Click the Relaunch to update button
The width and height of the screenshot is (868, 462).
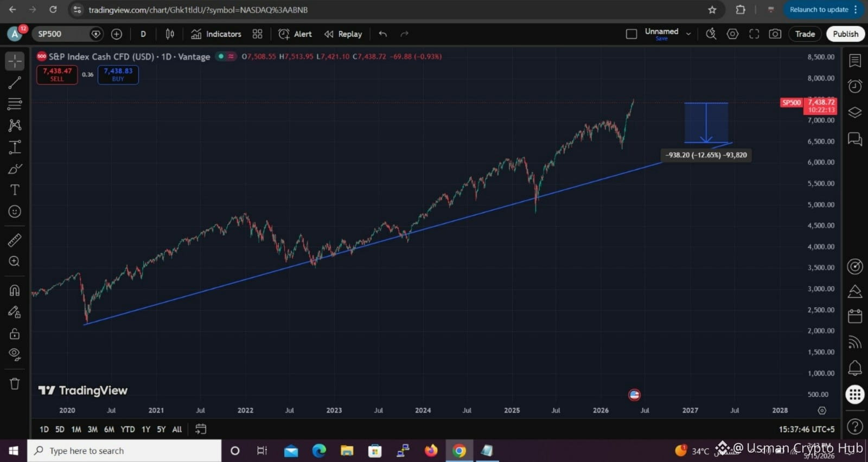click(x=824, y=10)
